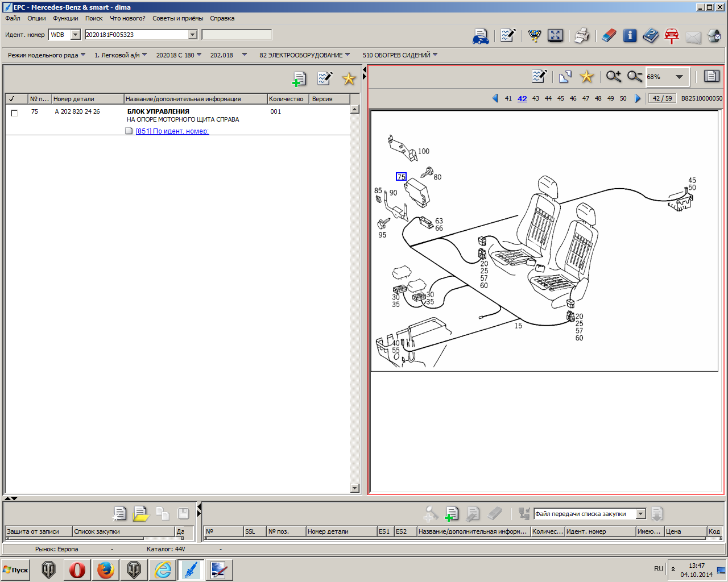Open the Справка menu
Image resolution: width=728 pixels, height=582 pixels.
(x=222, y=18)
